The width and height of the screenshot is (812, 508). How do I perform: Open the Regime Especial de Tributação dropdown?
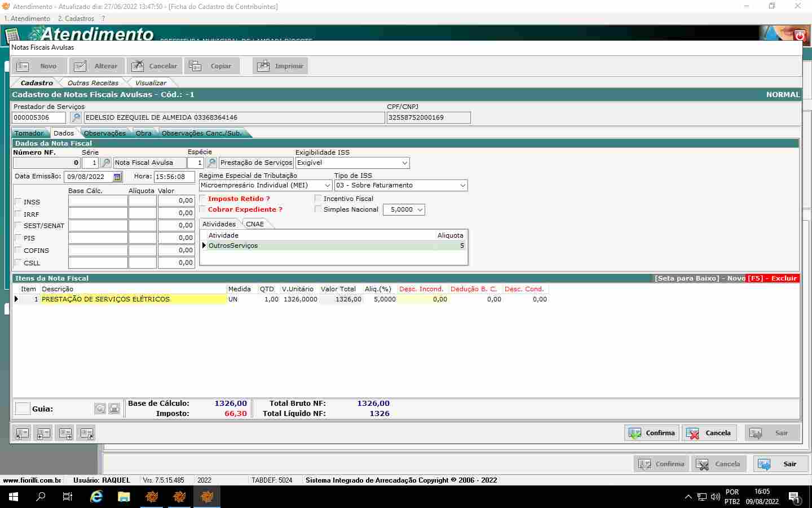[x=327, y=186]
